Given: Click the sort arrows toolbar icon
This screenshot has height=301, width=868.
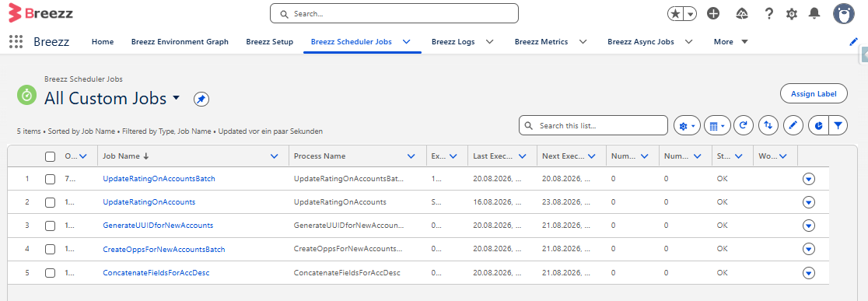Looking at the screenshot, I should 768,126.
